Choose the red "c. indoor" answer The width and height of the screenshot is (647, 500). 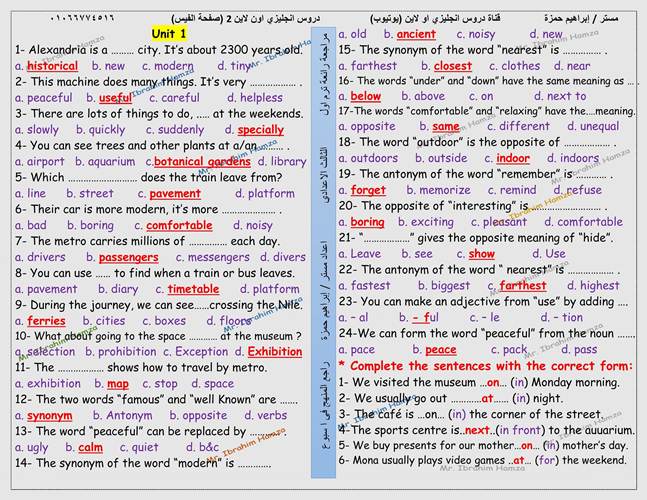pyautogui.click(x=507, y=158)
